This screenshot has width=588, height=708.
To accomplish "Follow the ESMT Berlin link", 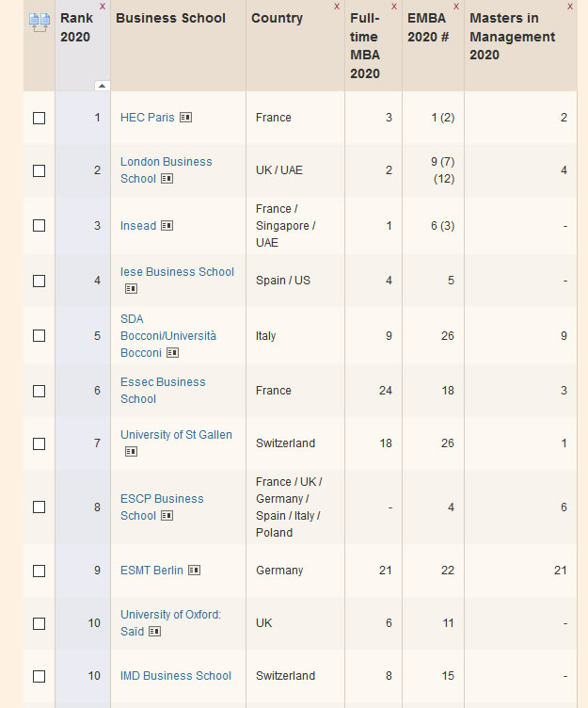I will [151, 571].
